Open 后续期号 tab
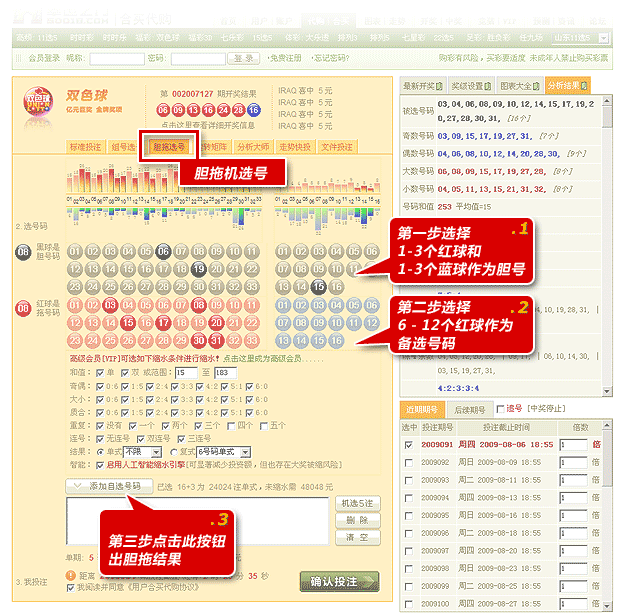This screenshot has height=615, width=623. (470, 410)
